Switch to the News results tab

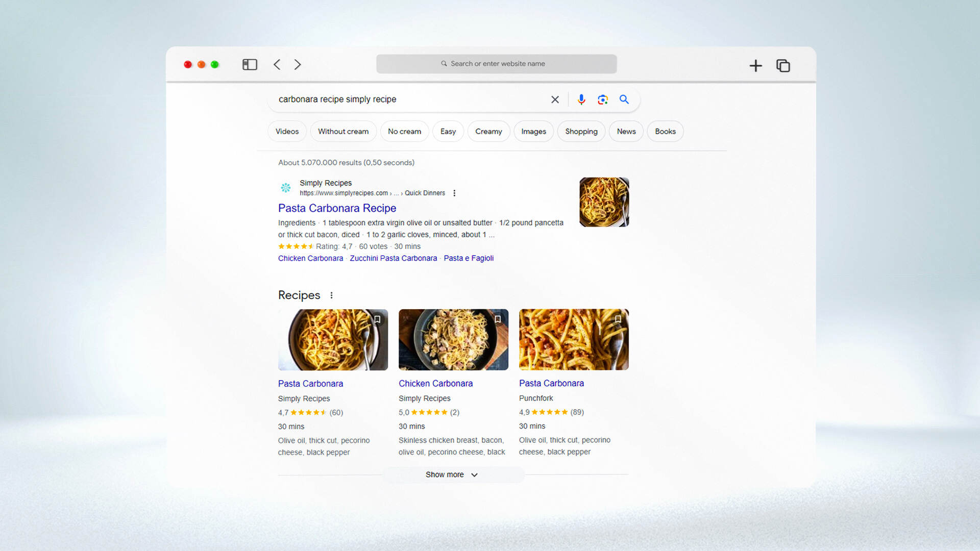pos(626,131)
